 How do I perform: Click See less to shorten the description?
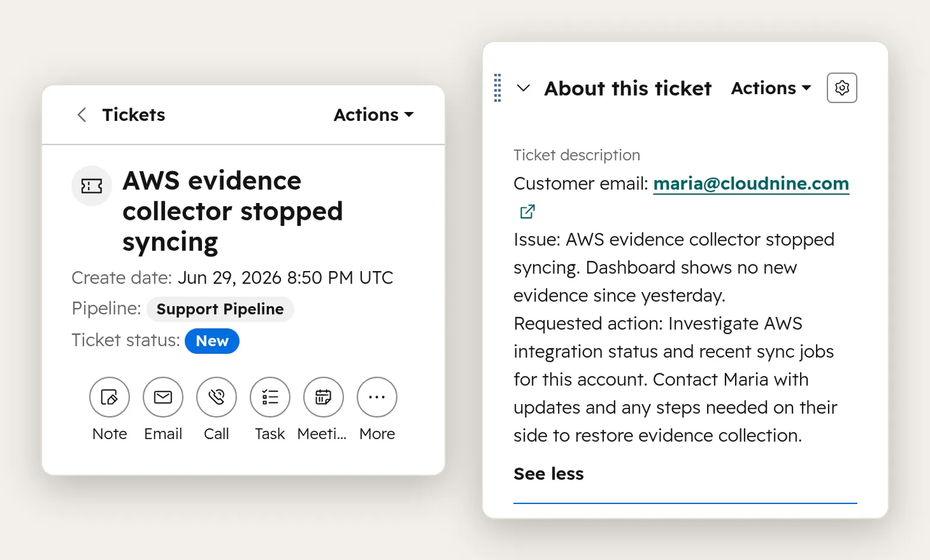pos(548,474)
